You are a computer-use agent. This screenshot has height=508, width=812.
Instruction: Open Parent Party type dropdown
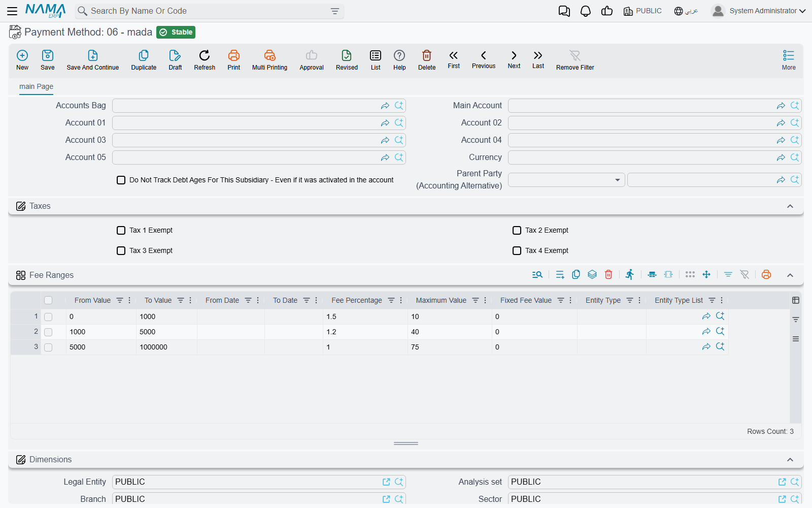point(566,180)
